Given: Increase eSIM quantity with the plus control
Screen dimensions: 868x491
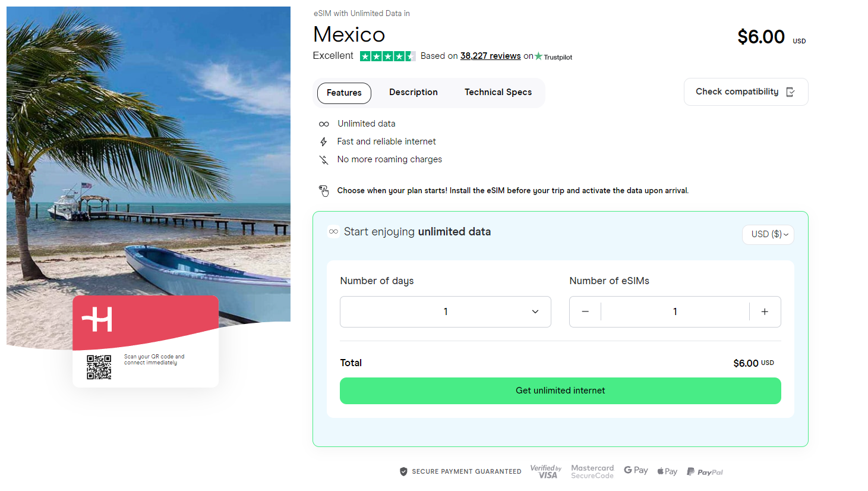Looking at the screenshot, I should coord(765,311).
